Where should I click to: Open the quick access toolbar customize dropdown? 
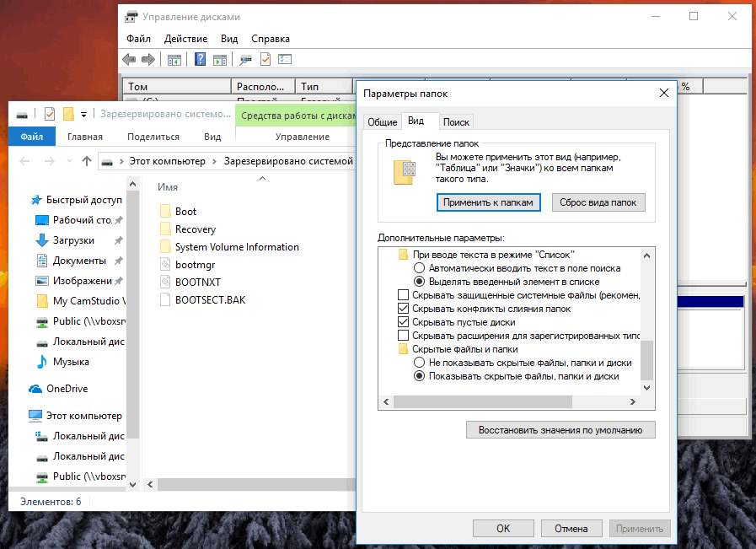(x=84, y=115)
